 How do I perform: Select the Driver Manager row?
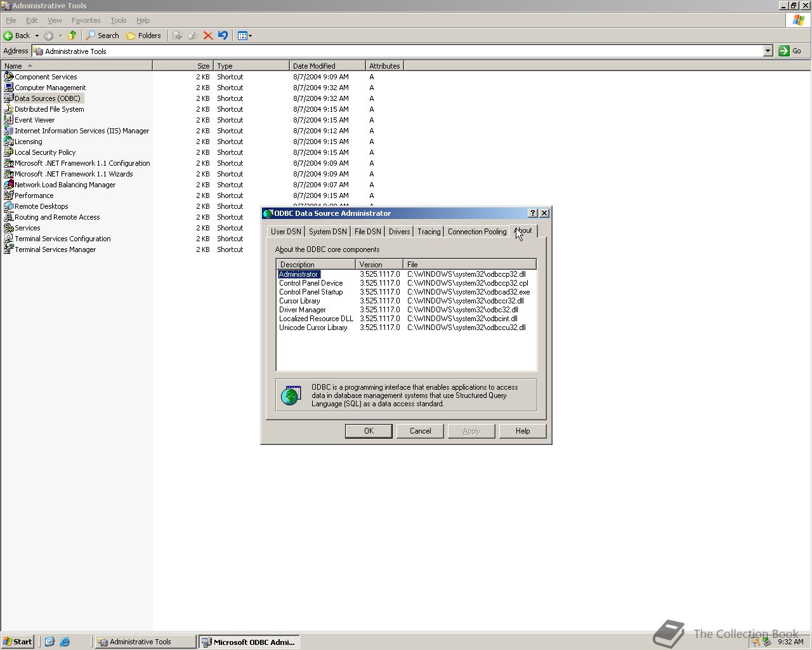(406, 310)
